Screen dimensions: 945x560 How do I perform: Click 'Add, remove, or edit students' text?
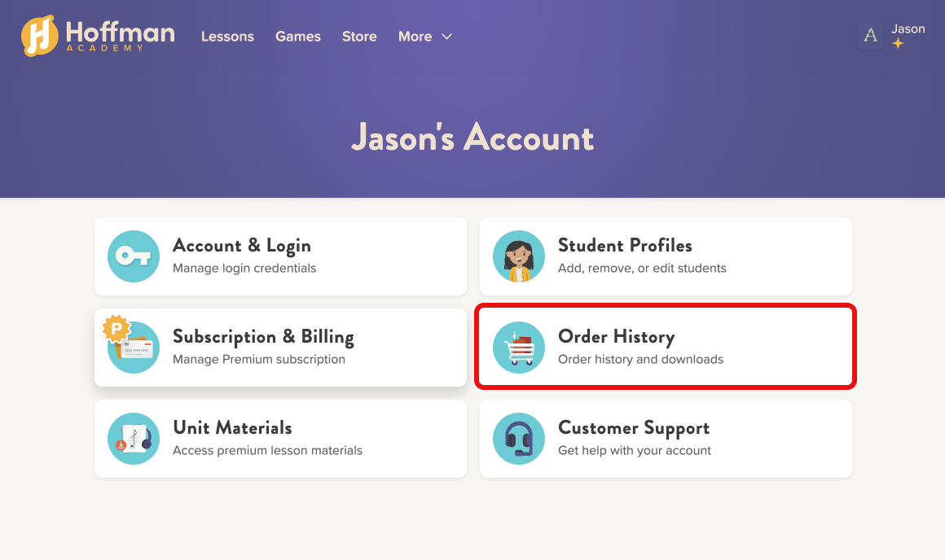click(642, 268)
